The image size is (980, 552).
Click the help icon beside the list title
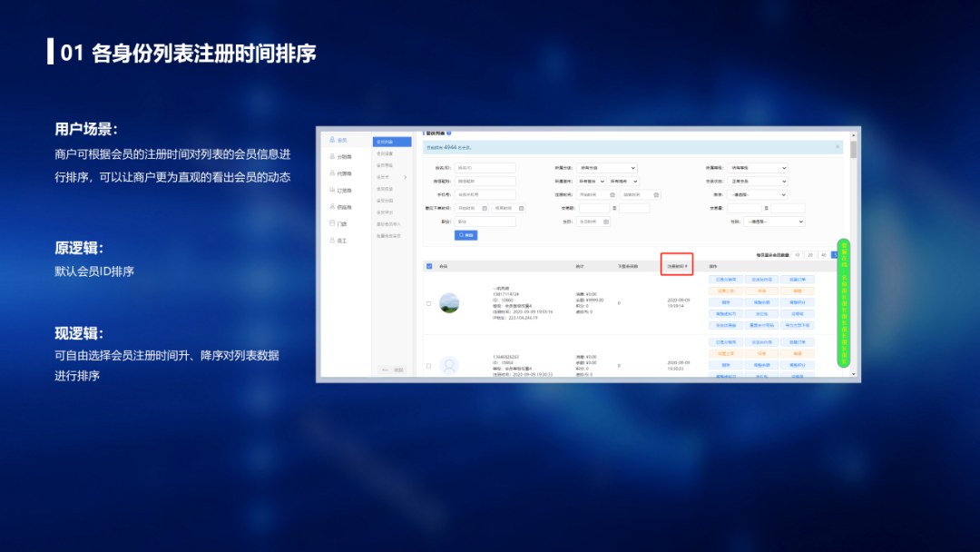tap(449, 133)
